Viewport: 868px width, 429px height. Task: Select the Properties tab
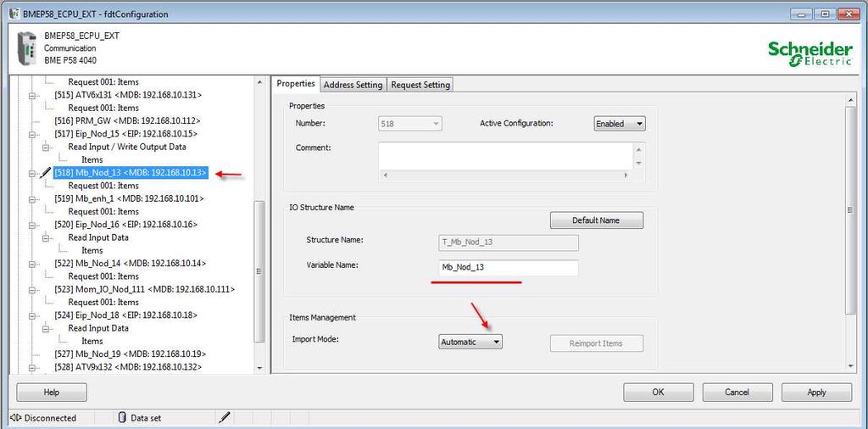tap(296, 84)
